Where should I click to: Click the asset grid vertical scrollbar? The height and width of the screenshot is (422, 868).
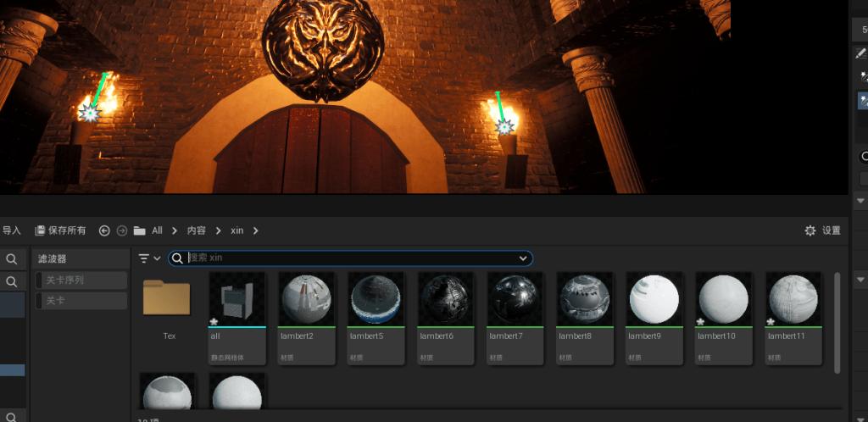click(837, 323)
